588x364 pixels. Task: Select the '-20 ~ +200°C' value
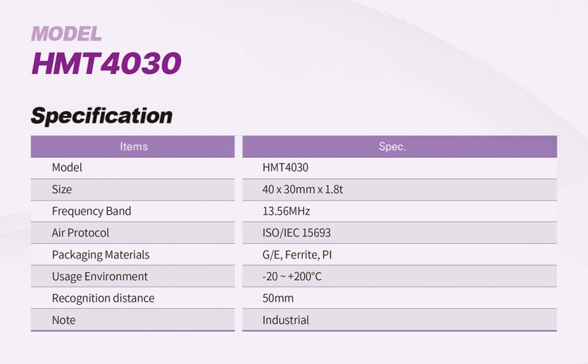292,277
